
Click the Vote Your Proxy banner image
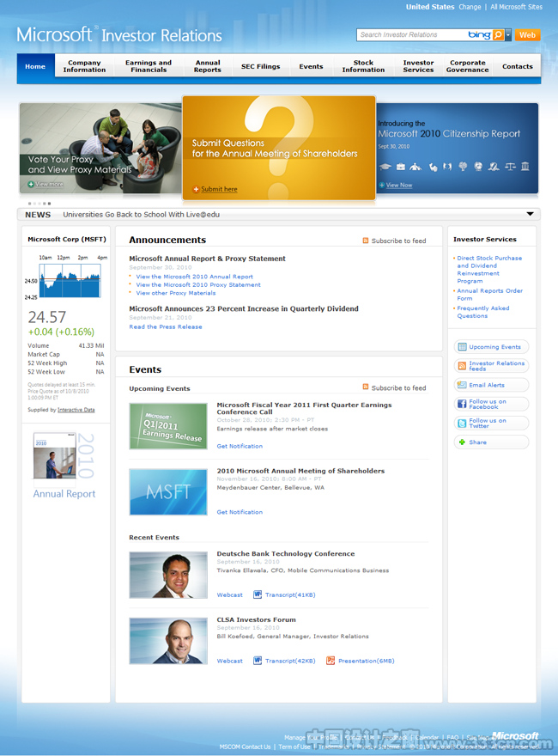[x=100, y=148]
